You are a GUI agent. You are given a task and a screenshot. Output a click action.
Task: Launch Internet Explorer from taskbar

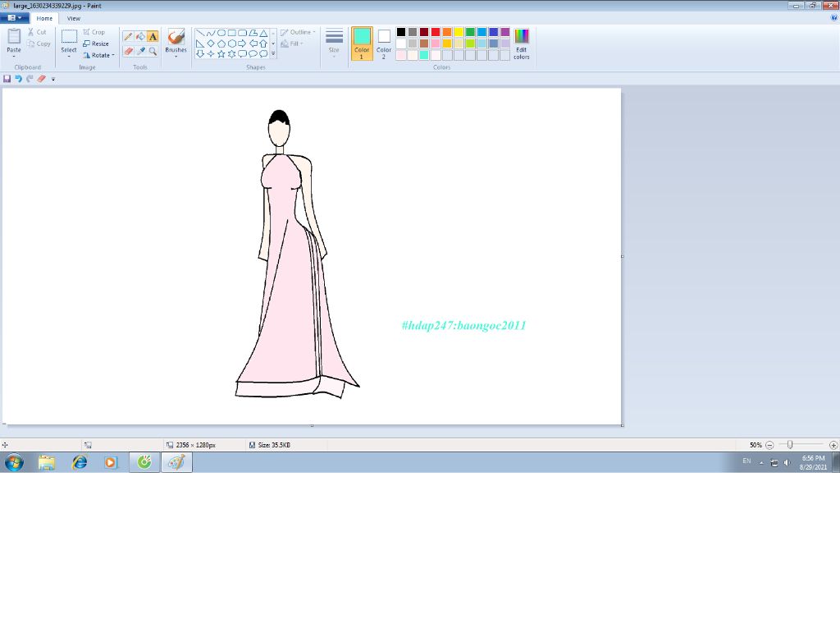[x=80, y=462]
